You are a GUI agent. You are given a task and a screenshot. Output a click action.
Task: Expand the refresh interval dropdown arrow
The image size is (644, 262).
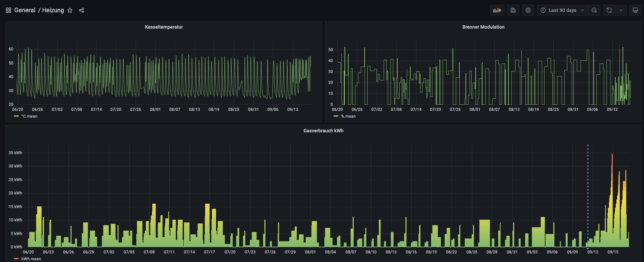(x=621, y=10)
